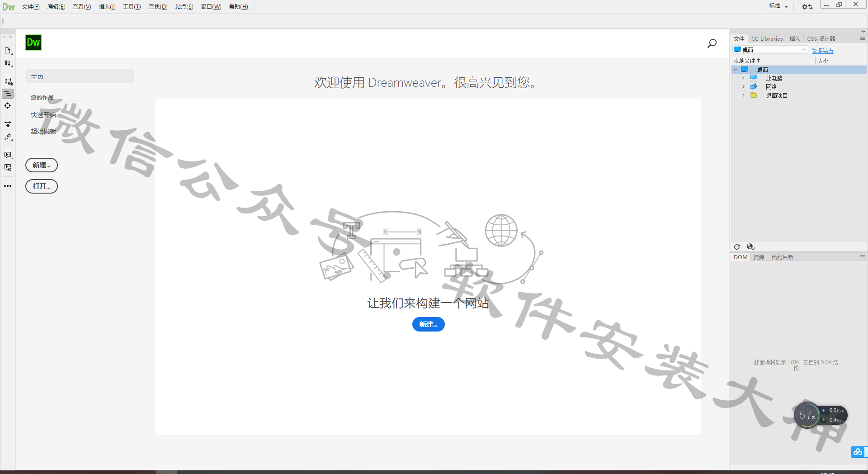Expand the 网络 tree node
This screenshot has width=868, height=474.
pos(743,87)
